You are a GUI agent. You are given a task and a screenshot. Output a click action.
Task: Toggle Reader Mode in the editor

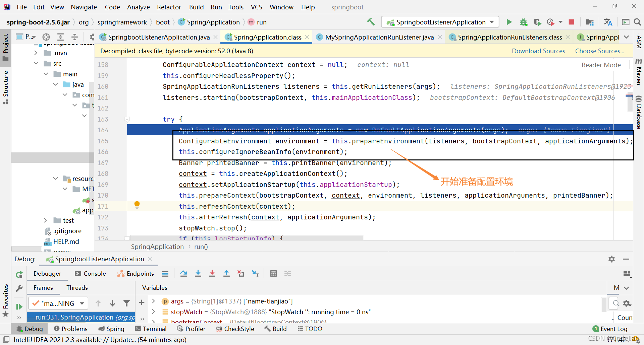pyautogui.click(x=601, y=65)
